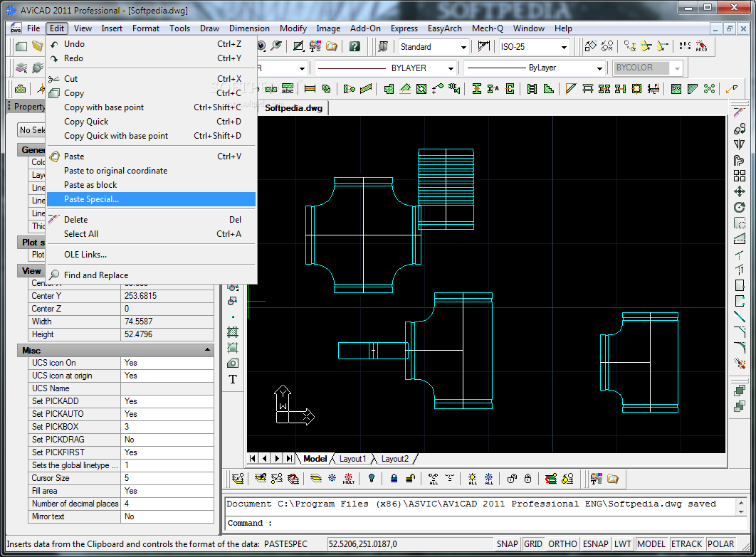The image size is (756, 557).
Task: Click the blue snowflake freeze ALL layers icon
Action: tap(489, 479)
